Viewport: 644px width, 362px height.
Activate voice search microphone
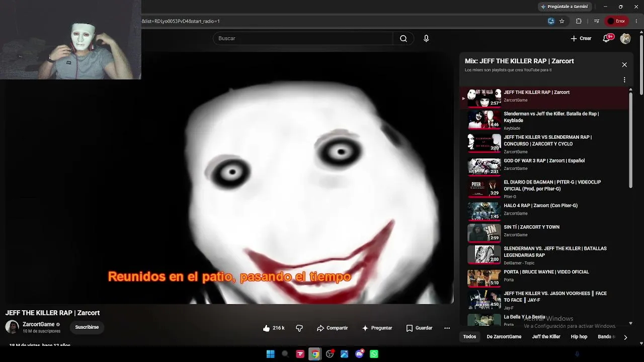(x=426, y=39)
